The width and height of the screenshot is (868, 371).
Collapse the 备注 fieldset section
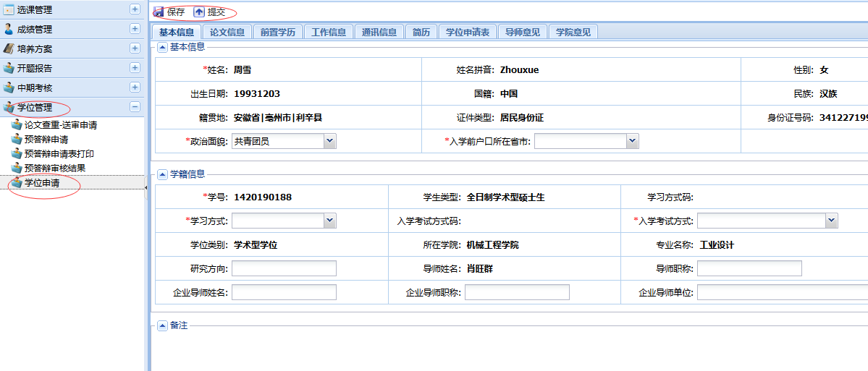tap(162, 326)
